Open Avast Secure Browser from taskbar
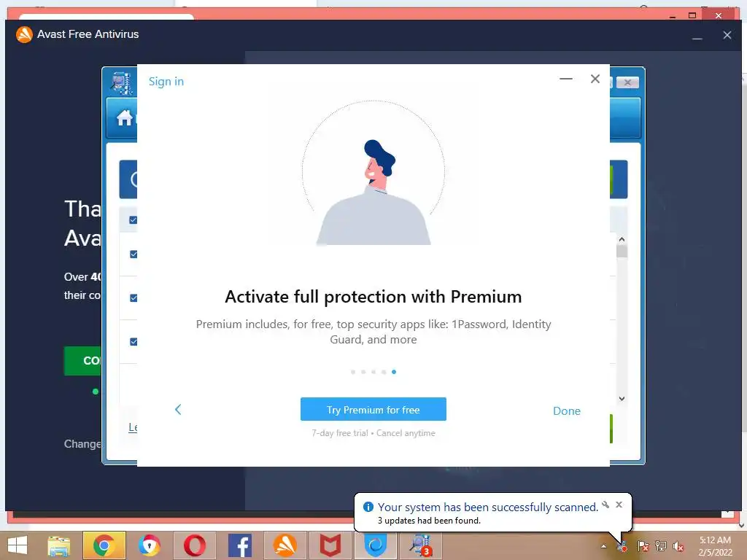Image resolution: width=747 pixels, height=560 pixels. click(x=150, y=545)
